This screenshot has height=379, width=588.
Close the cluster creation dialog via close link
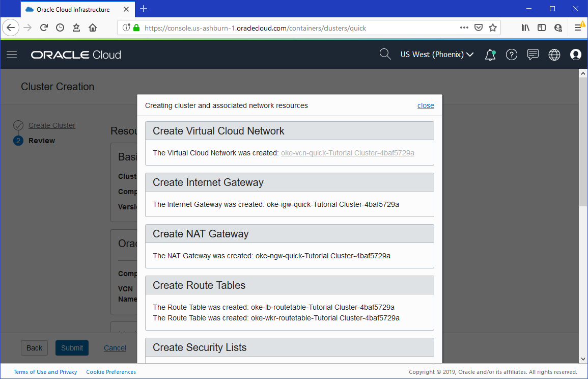pyautogui.click(x=426, y=105)
